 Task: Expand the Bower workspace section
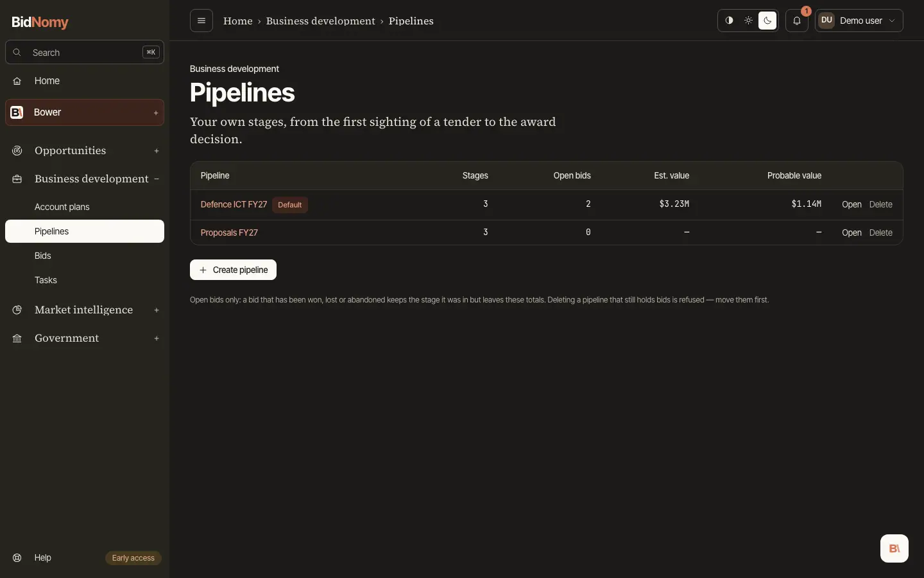156,113
